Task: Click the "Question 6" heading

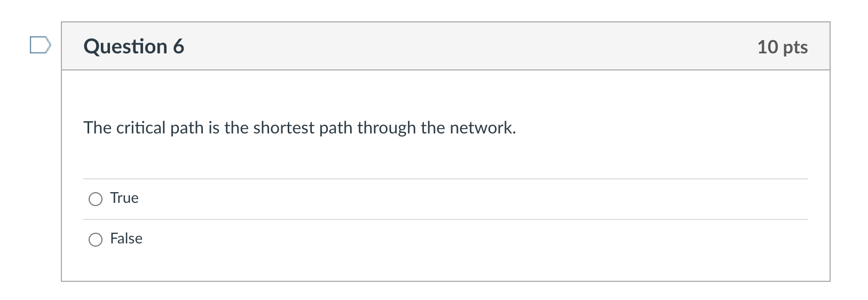Action: (x=133, y=46)
